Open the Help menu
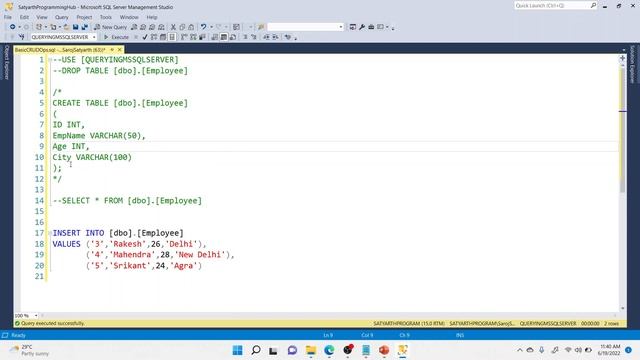 [x=152, y=17]
